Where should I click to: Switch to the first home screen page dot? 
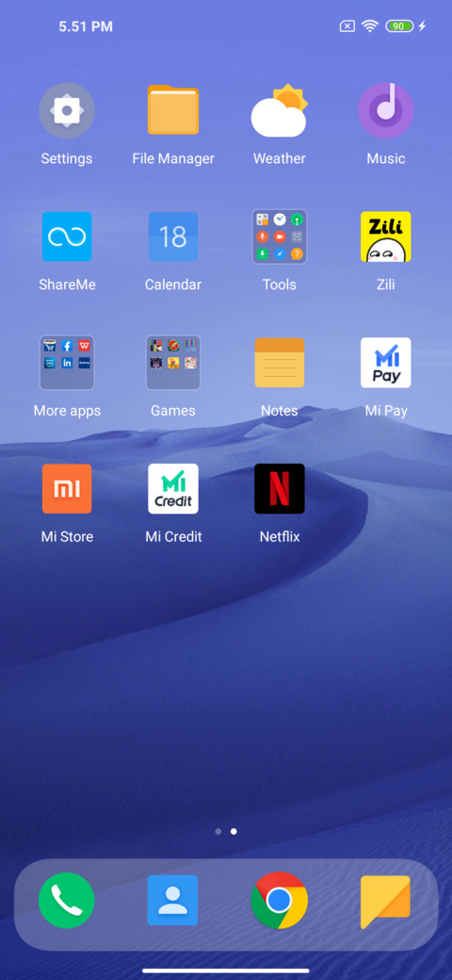click(218, 831)
